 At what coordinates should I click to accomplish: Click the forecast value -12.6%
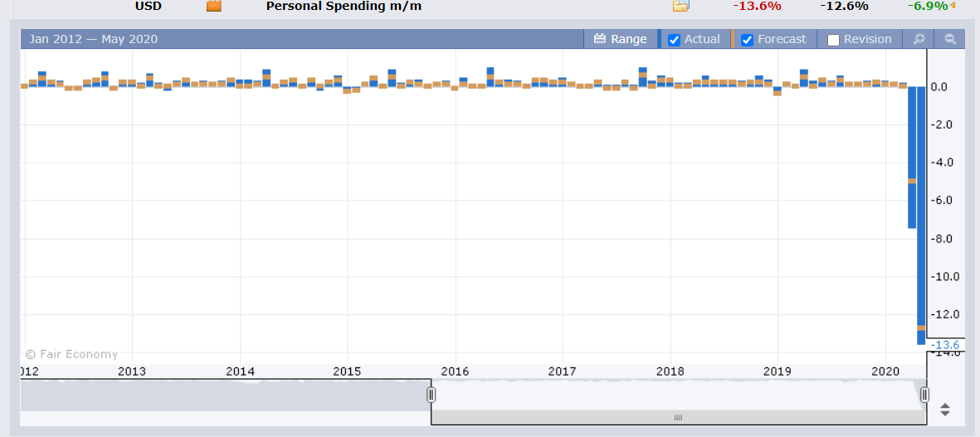845,7
